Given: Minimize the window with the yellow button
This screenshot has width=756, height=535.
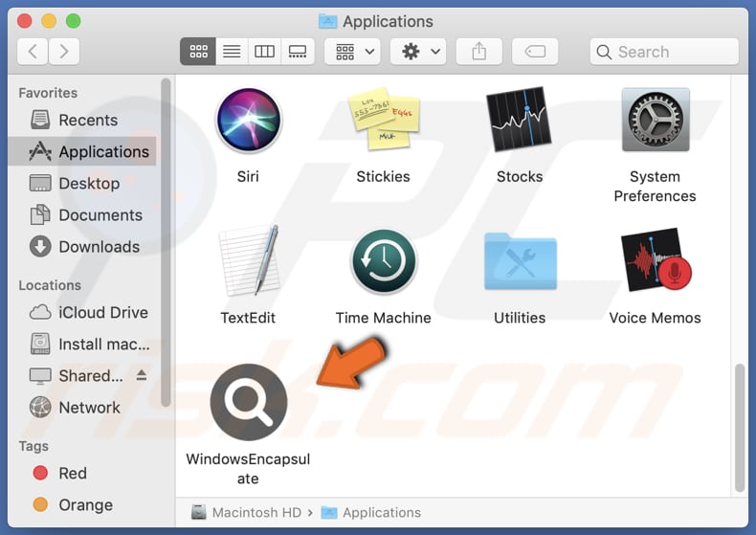Looking at the screenshot, I should tap(49, 21).
